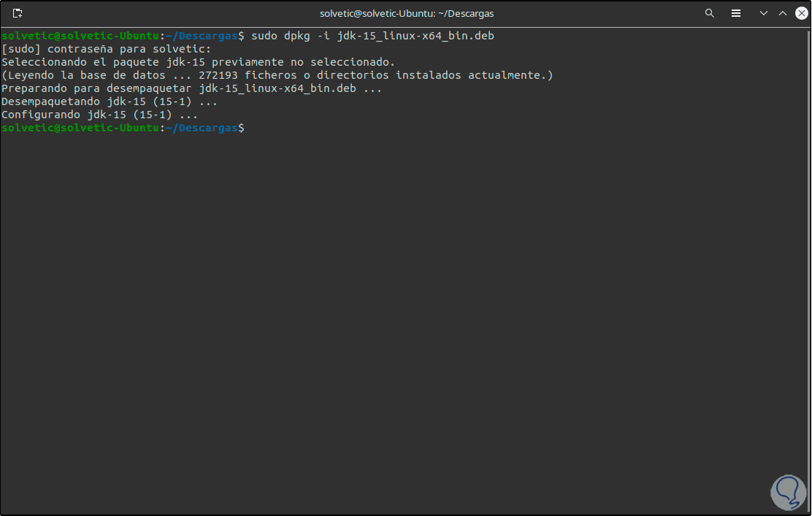Click the '[sudo] contraseña para solvetic' line
The height and width of the screenshot is (516, 812).
[106, 49]
